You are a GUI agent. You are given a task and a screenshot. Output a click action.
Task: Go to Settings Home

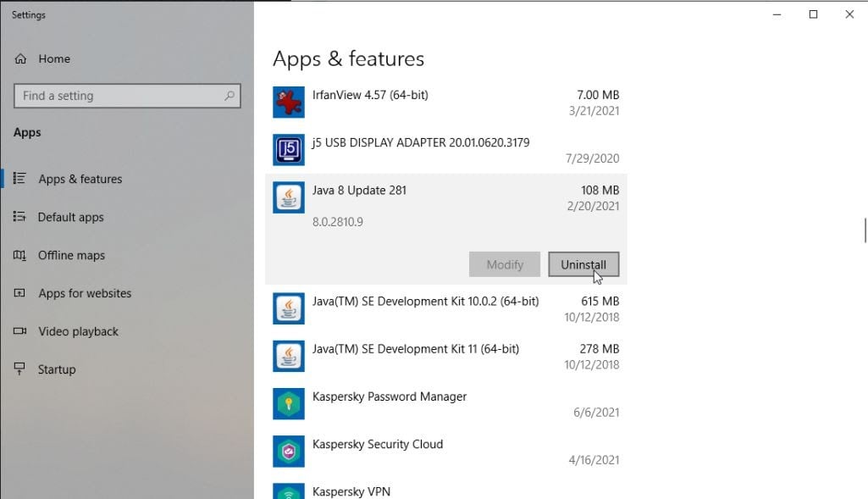pos(53,58)
